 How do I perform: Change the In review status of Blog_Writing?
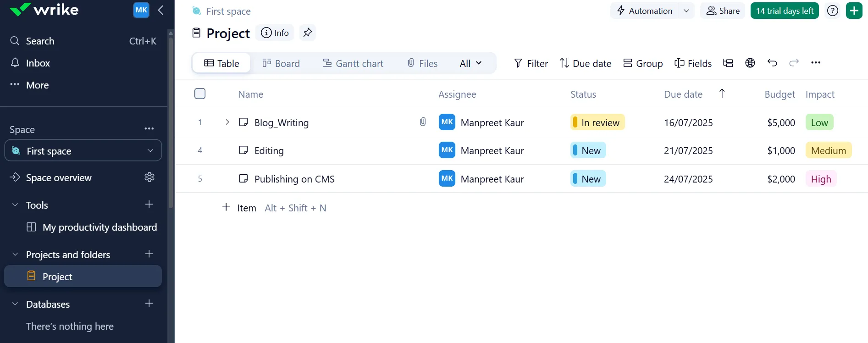(x=597, y=122)
